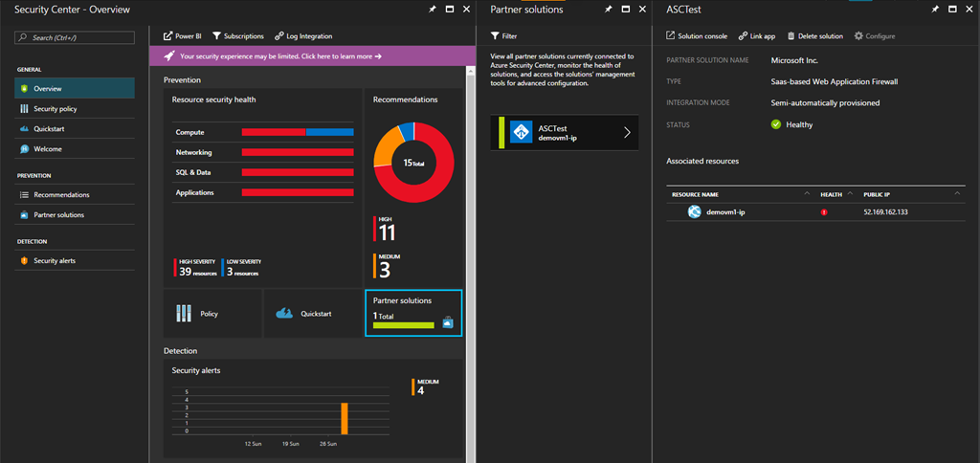Click the red health alert icon
The height and width of the screenshot is (463, 980).
coord(824,212)
